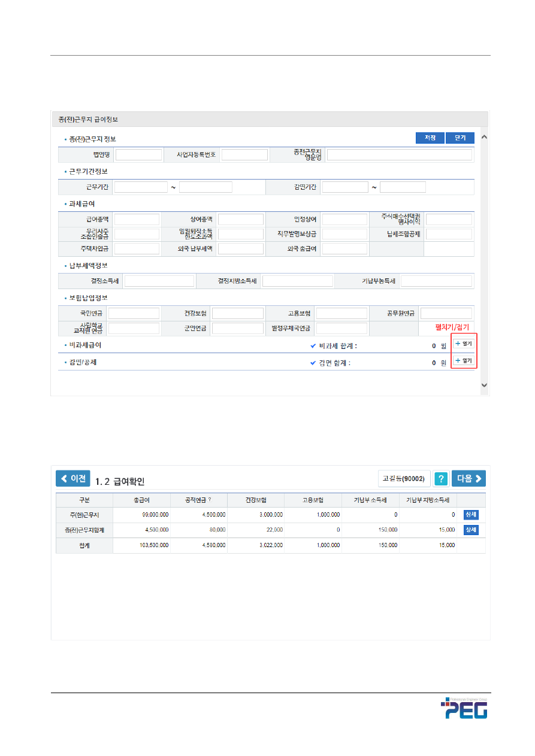The image size is (535, 756).
Task: Click the 결정소득세 input field
Action: (159, 281)
